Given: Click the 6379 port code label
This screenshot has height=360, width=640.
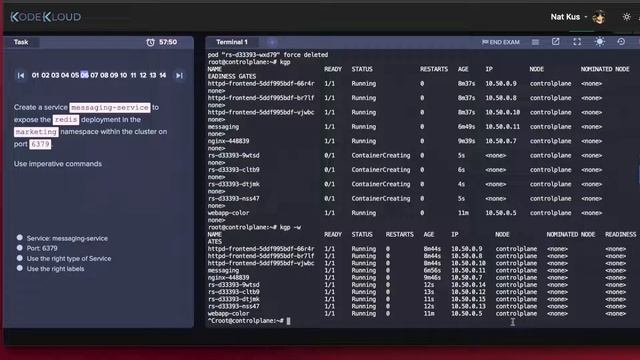Looking at the screenshot, I should (x=40, y=144).
